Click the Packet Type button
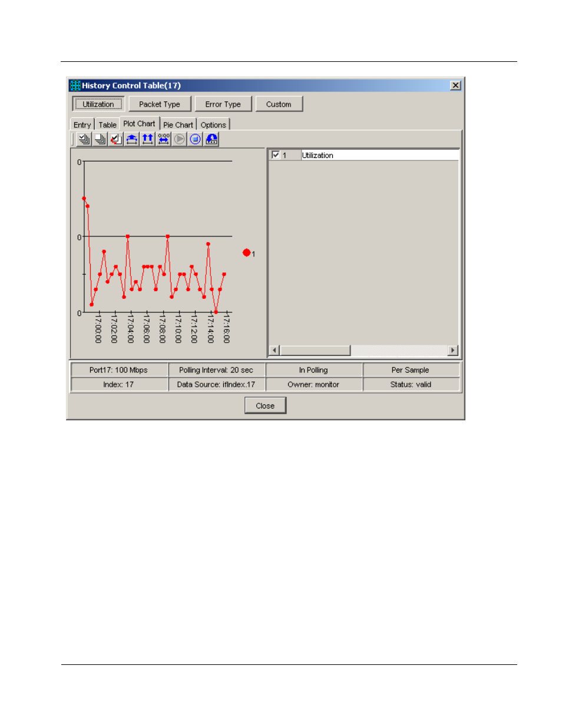 click(x=160, y=104)
